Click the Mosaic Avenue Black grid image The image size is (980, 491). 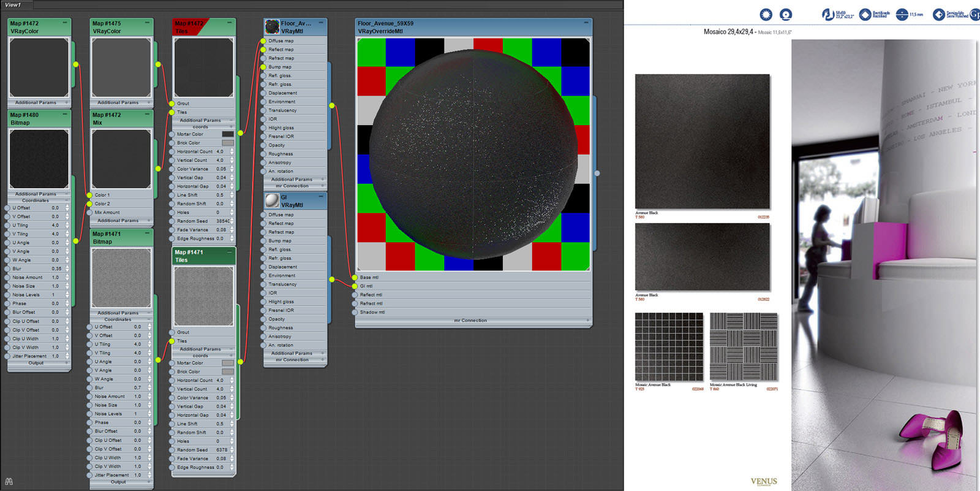669,346
